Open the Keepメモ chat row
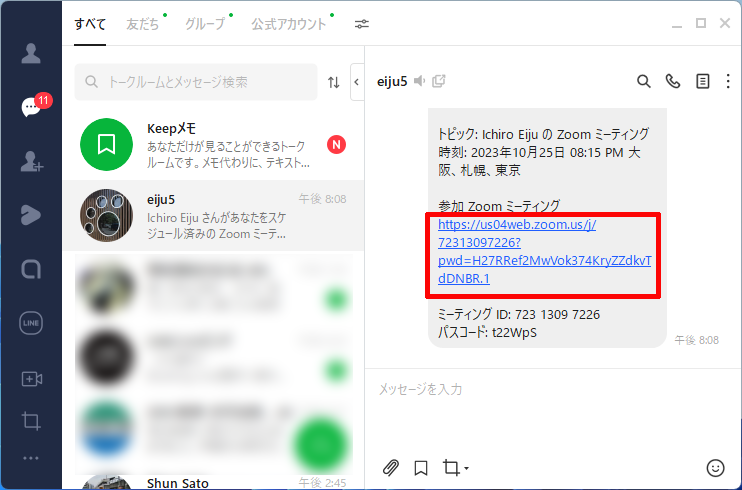742x490 pixels. coord(213,145)
